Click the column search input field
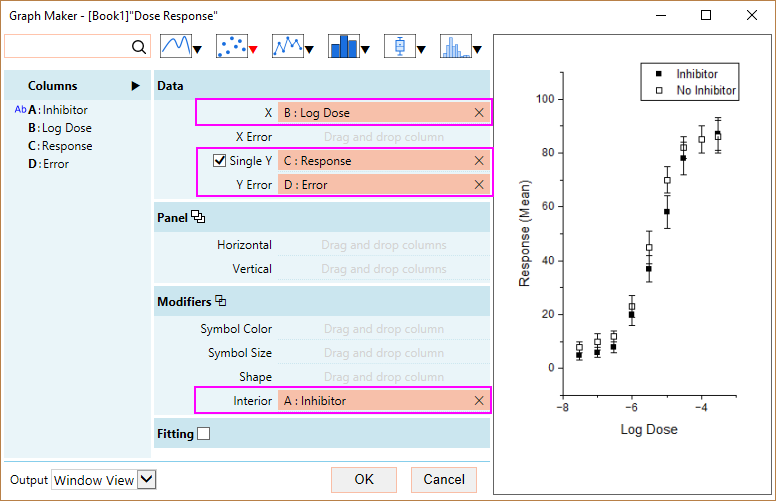 pyautogui.click(x=67, y=47)
